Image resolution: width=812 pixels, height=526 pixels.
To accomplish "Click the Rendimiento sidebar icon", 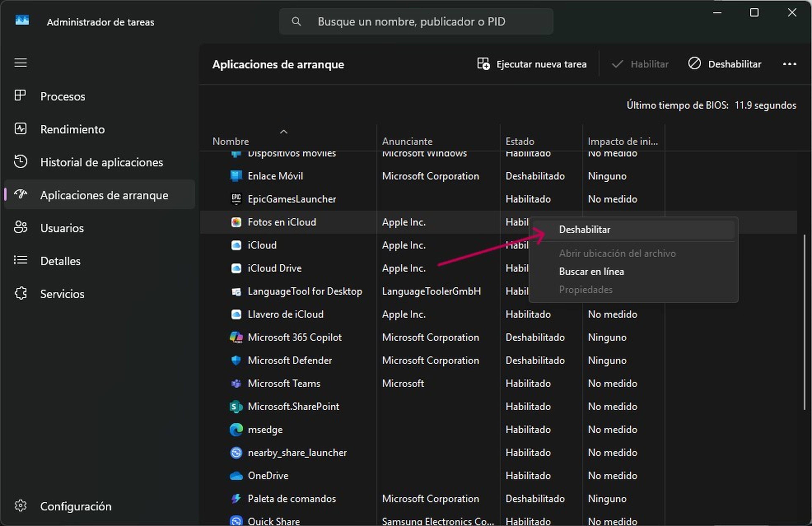I will (21, 128).
